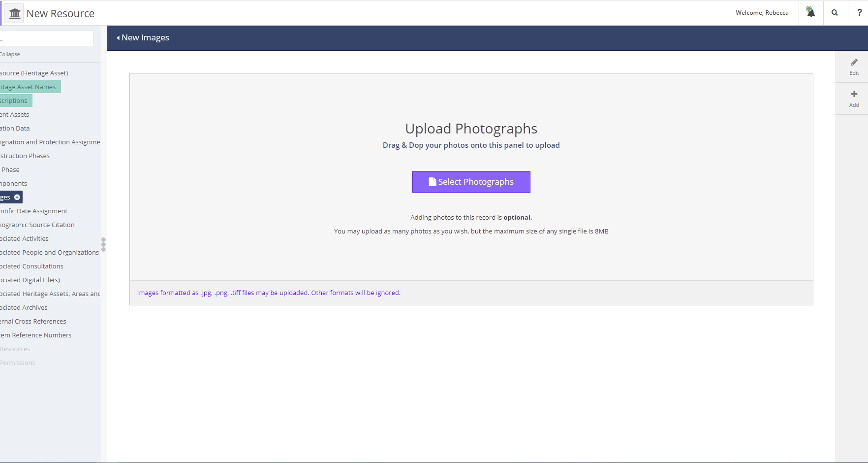Expand the Resource (Heritage Asset) node
Screen dimensions: 868x463
pos(34,73)
